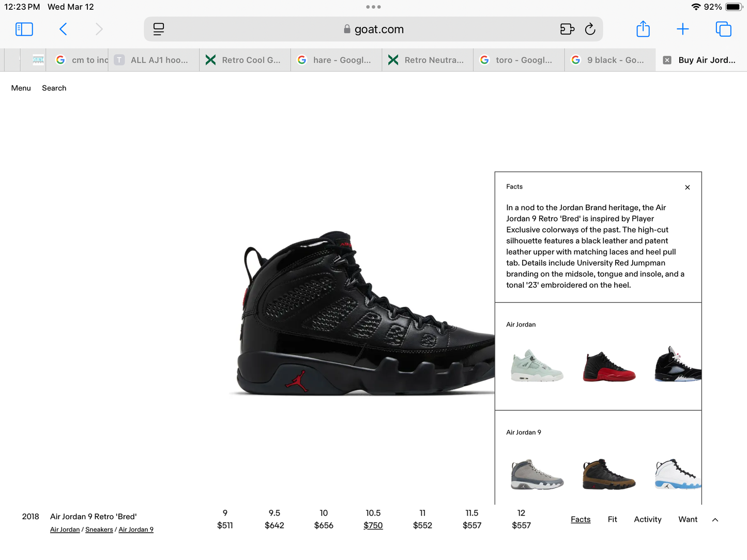The width and height of the screenshot is (747, 560).
Task: Click the Air Jordan 9 Retro 'Bred' title
Action: coord(94,517)
